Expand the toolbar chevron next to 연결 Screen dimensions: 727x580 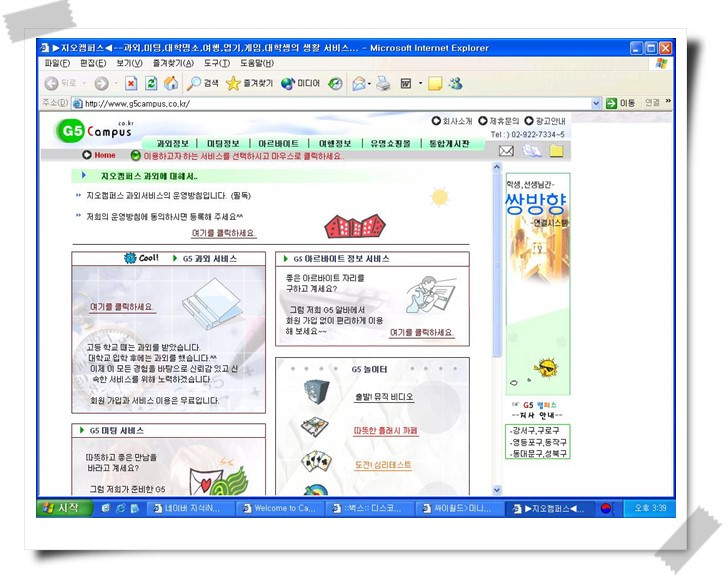(668, 101)
